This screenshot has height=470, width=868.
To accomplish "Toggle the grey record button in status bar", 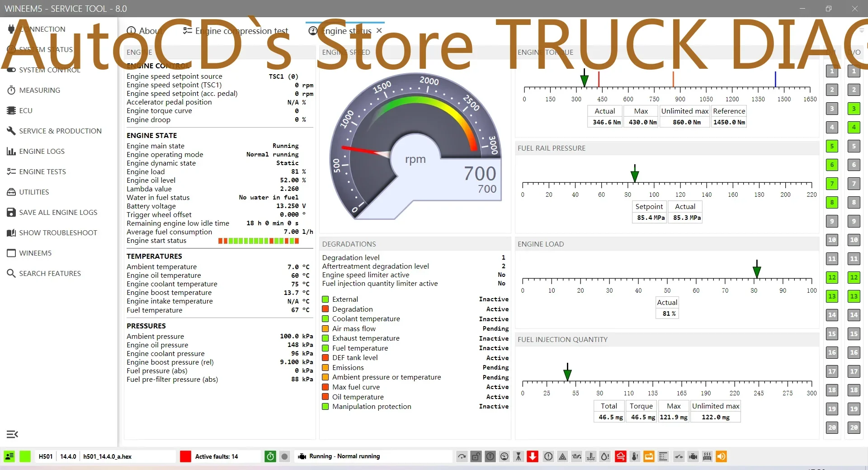I will pos(284,456).
